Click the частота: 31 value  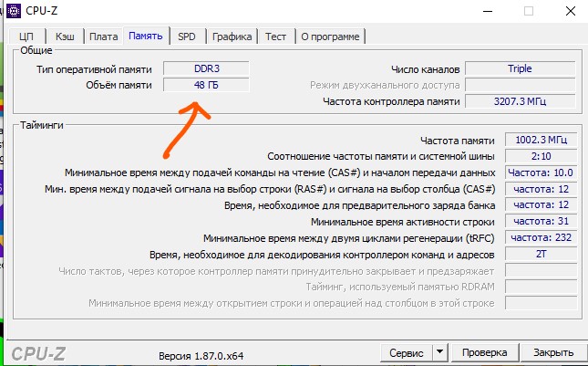click(541, 221)
